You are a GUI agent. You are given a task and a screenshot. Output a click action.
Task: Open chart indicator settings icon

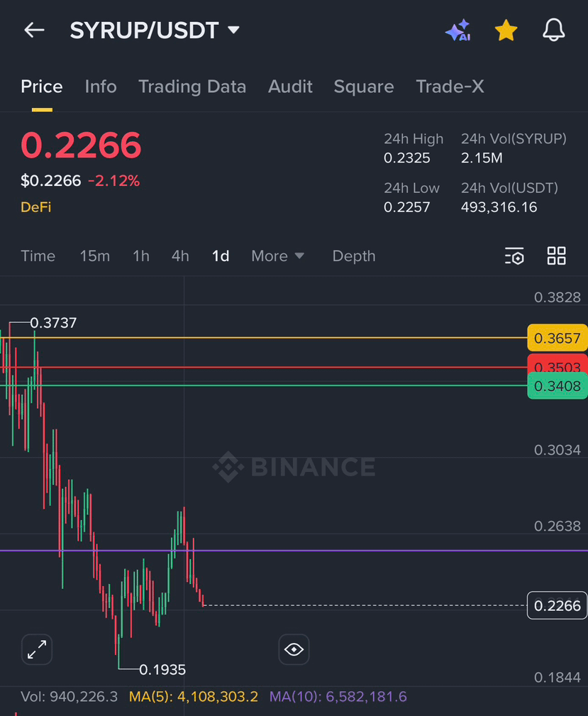[514, 256]
